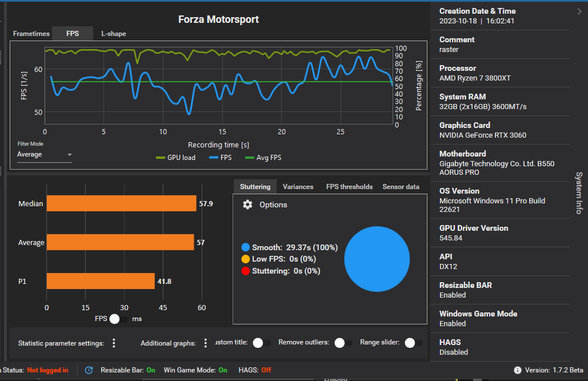Screen dimensions: 588x381
Task: Click the blue smooth-time pie chart
Action: tap(377, 259)
